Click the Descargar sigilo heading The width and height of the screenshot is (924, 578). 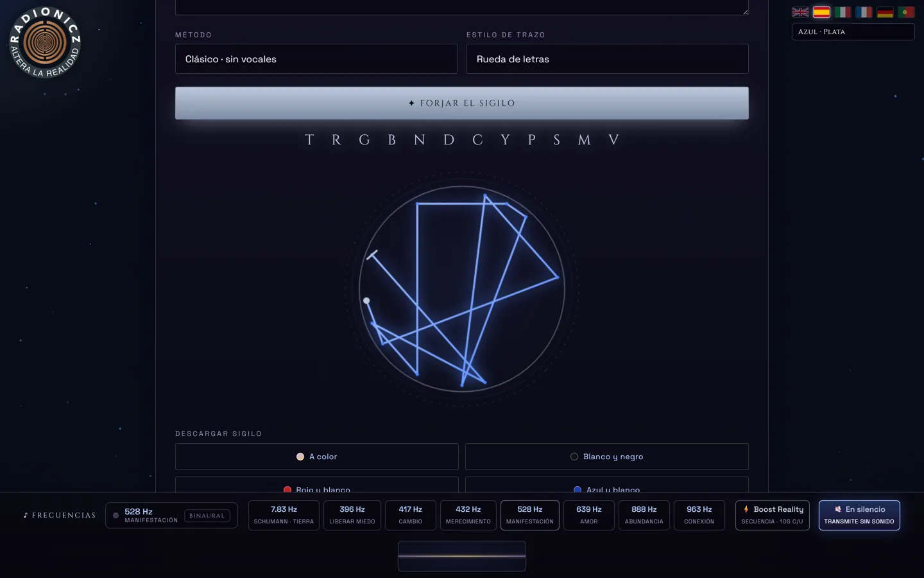click(x=218, y=433)
